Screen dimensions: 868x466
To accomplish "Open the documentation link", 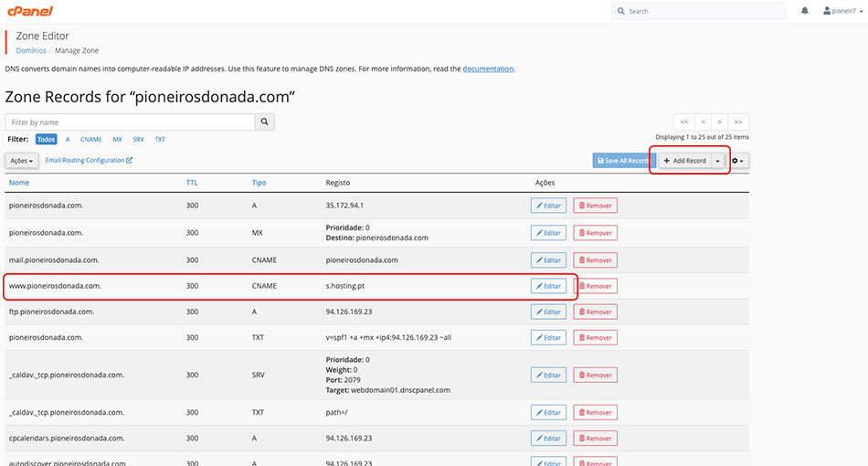I will 488,69.
